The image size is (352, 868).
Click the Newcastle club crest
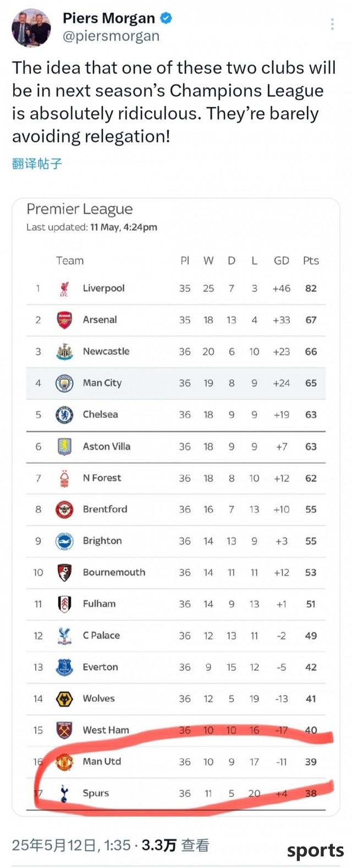[x=64, y=351]
